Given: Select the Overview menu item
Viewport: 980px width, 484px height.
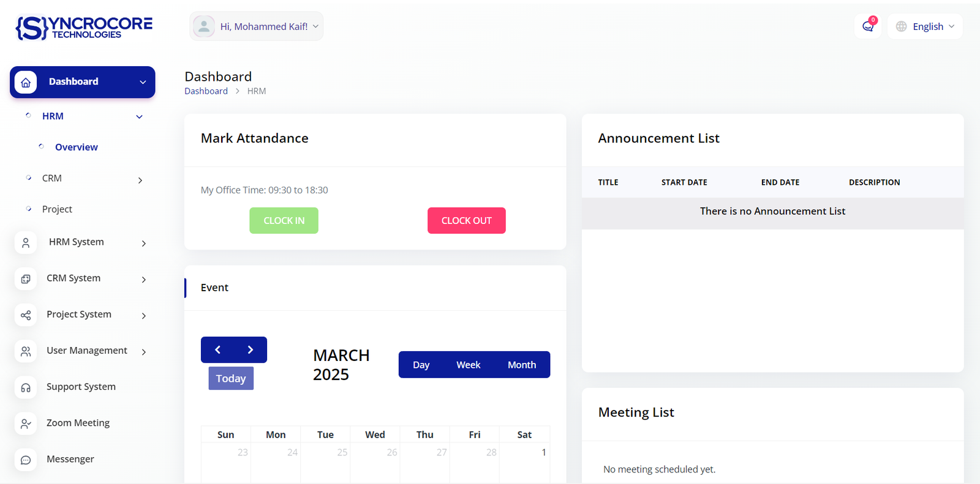Looking at the screenshot, I should tap(76, 147).
